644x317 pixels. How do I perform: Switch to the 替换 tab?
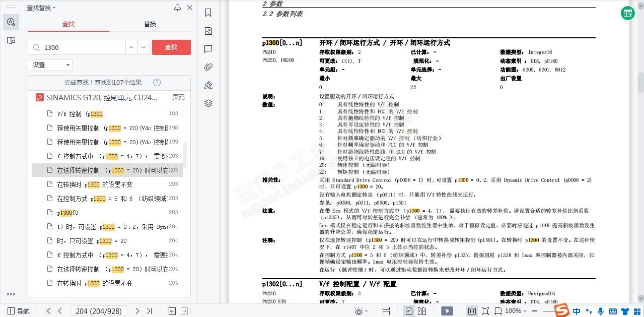point(150,24)
